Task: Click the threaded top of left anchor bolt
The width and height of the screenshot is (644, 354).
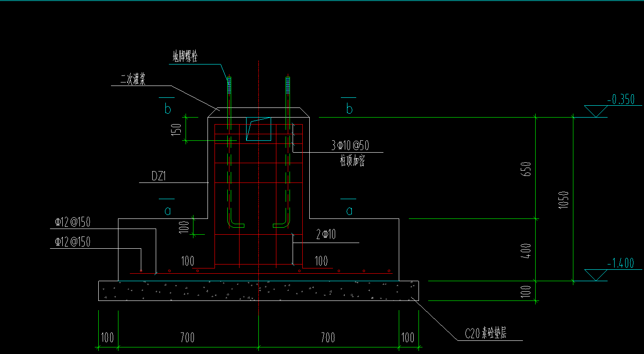Action: pos(229,86)
